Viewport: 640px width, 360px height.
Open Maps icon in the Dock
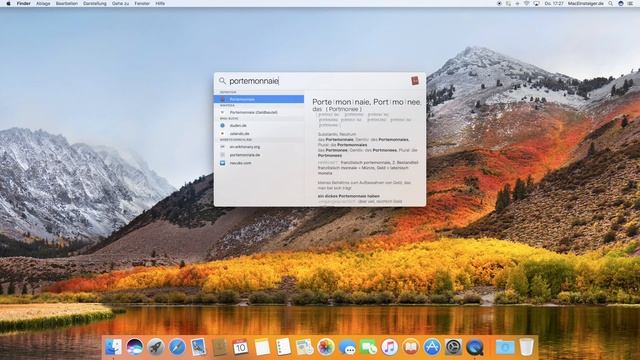point(304,347)
